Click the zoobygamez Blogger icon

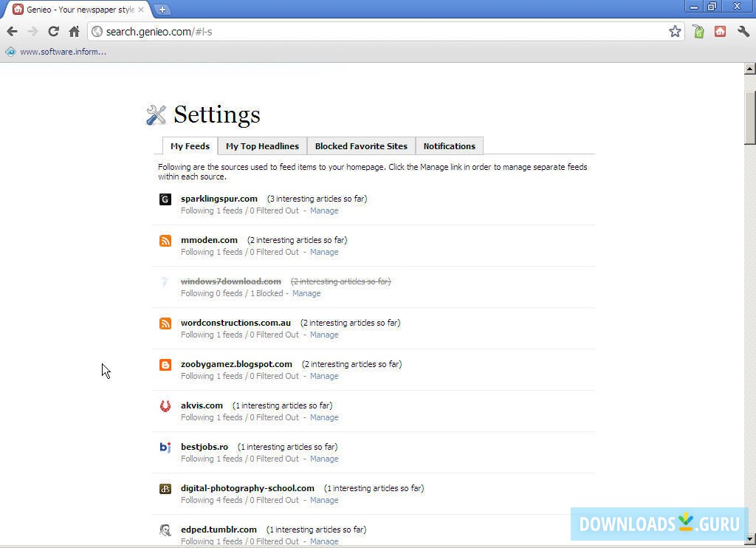point(165,365)
